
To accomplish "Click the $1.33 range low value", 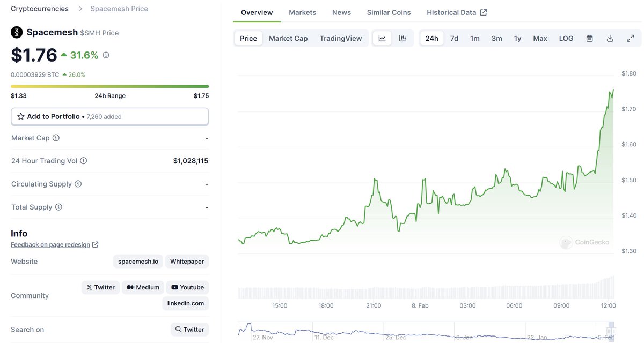I will 19,96.
